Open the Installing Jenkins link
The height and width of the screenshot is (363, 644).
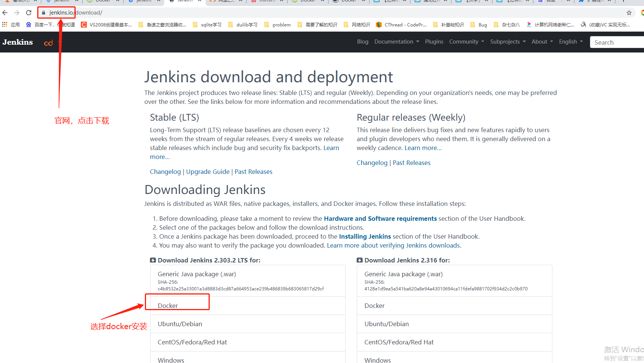[x=365, y=236]
